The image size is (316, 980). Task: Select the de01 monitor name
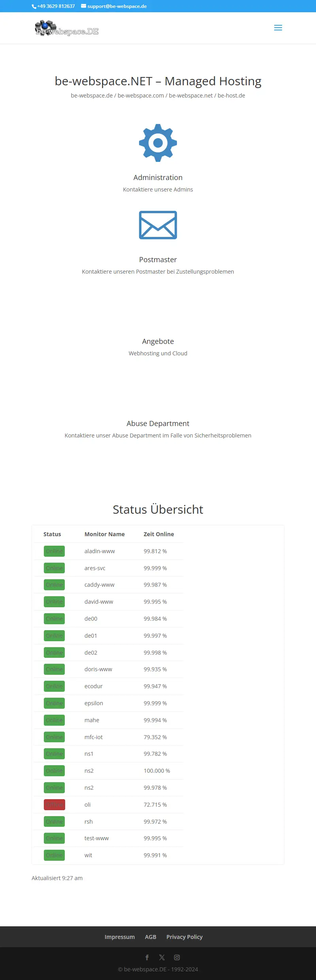tap(91, 636)
